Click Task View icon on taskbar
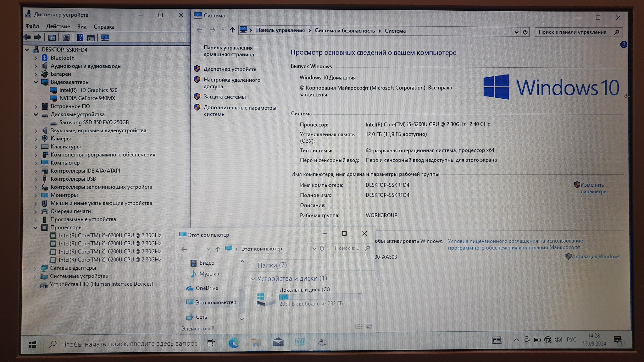The width and height of the screenshot is (644, 362). [211, 343]
